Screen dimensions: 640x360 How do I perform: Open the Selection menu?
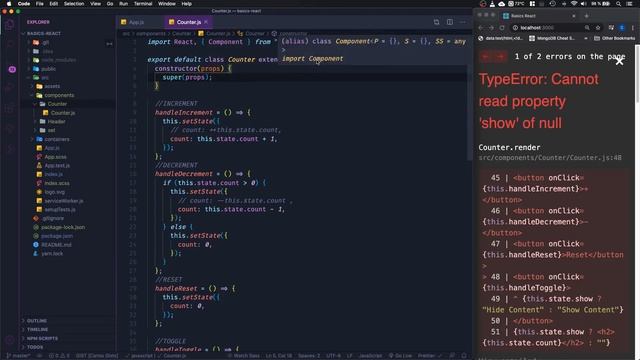[x=74, y=4]
